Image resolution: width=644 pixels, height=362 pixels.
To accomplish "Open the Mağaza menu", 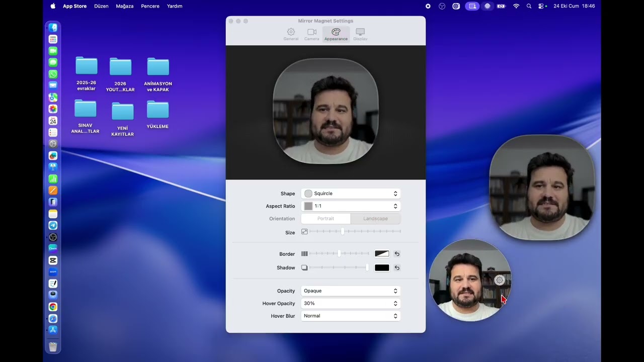I will 125,6.
